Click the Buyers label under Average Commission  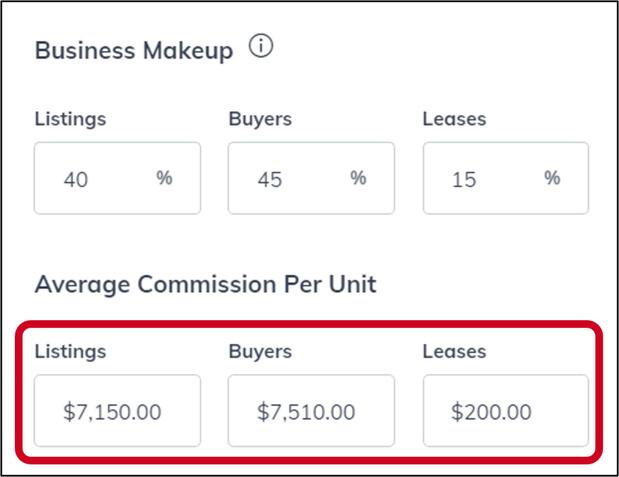[x=260, y=352]
